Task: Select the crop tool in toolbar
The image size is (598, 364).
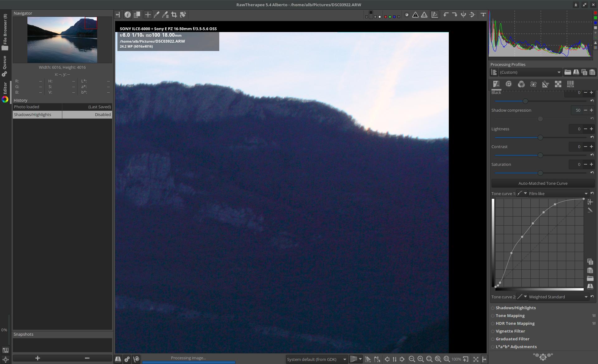Action: click(174, 15)
